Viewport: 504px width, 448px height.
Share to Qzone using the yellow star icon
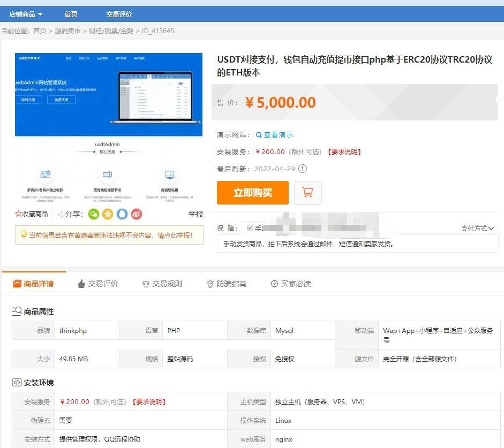(x=107, y=214)
